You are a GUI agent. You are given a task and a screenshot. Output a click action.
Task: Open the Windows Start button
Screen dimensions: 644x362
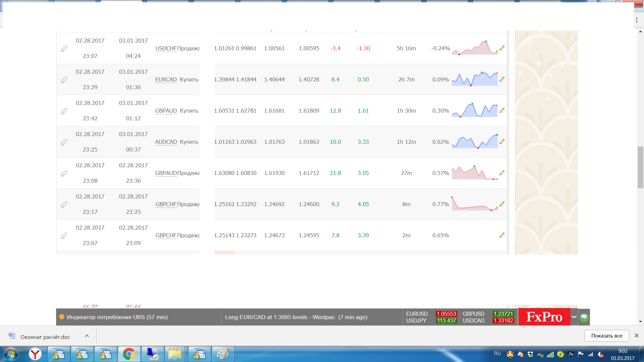click(11, 354)
